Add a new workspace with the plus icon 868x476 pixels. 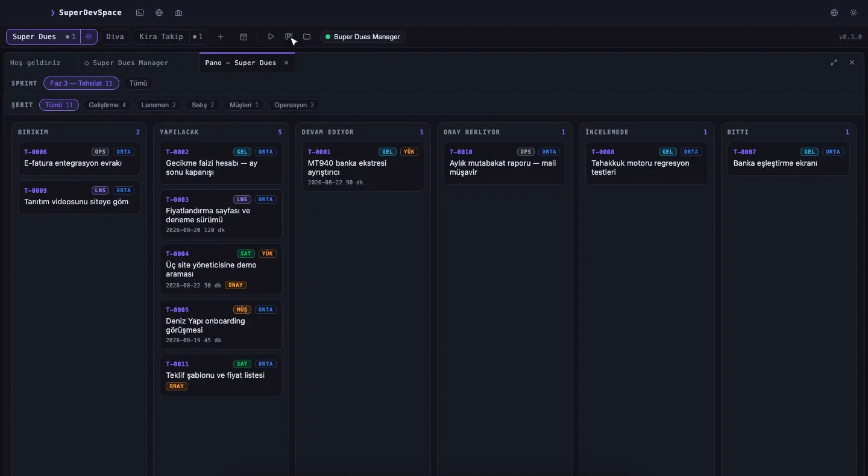point(221,37)
